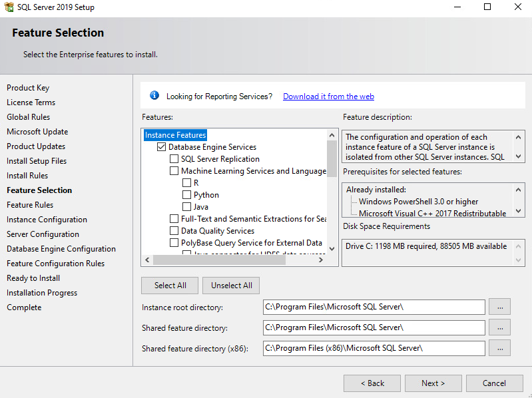Image resolution: width=532 pixels, height=398 pixels.
Task: Click 'Microsoft Visual C++ 2017 Redistributable' entry
Action: point(433,213)
